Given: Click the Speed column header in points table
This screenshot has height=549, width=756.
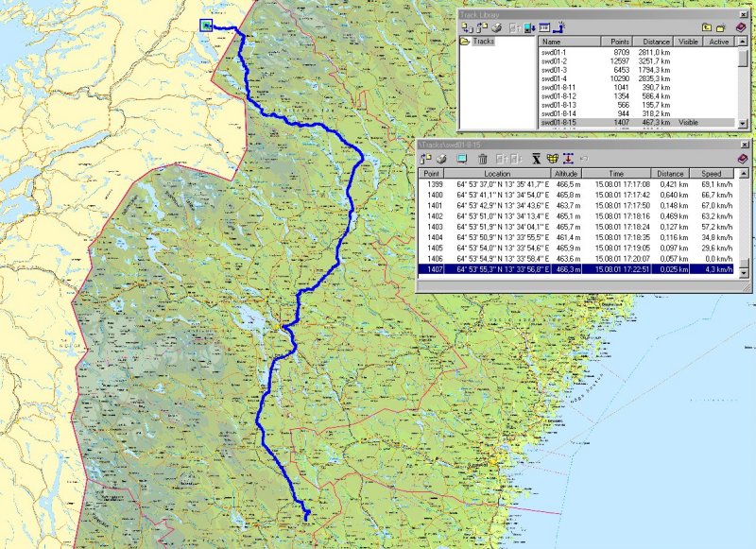Looking at the screenshot, I should (x=711, y=174).
